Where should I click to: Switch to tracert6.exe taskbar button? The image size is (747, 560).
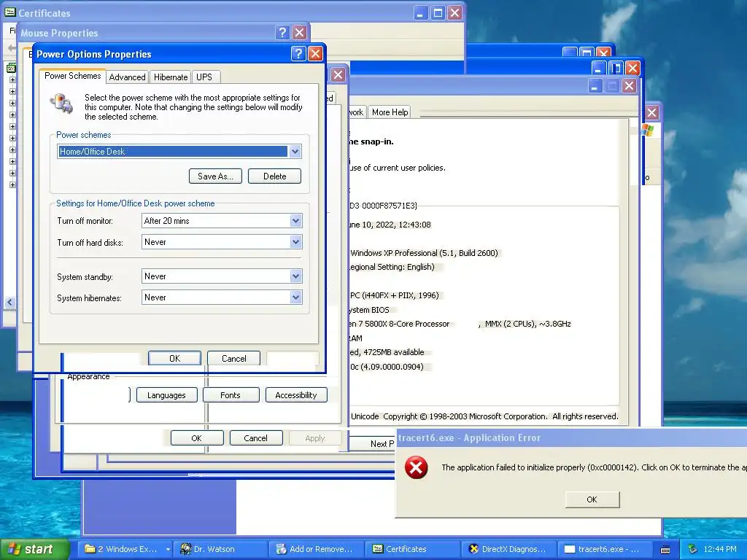pos(604,549)
